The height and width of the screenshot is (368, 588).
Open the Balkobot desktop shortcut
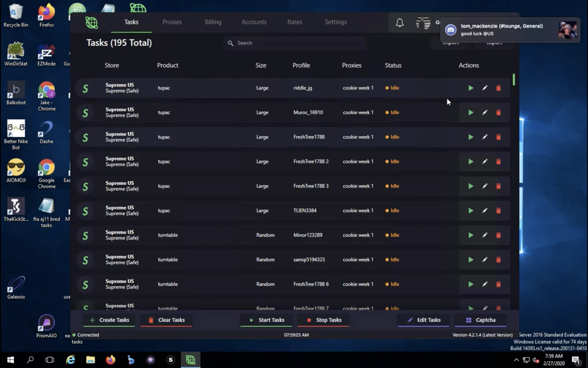(x=16, y=93)
